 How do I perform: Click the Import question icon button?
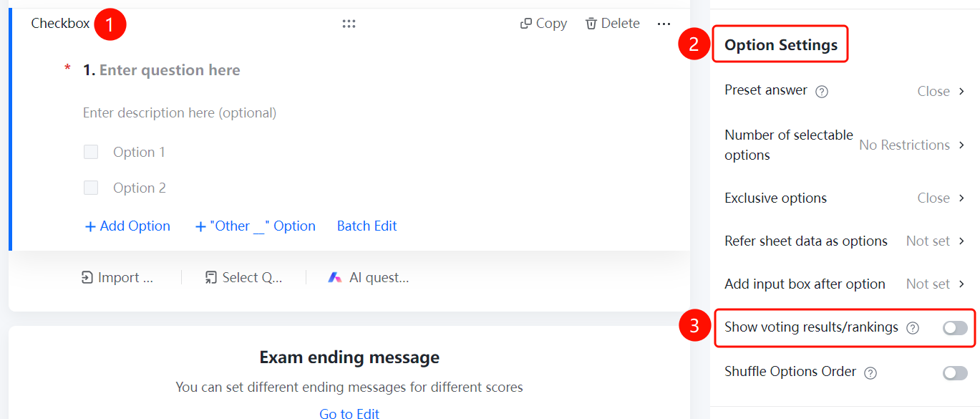click(x=117, y=278)
